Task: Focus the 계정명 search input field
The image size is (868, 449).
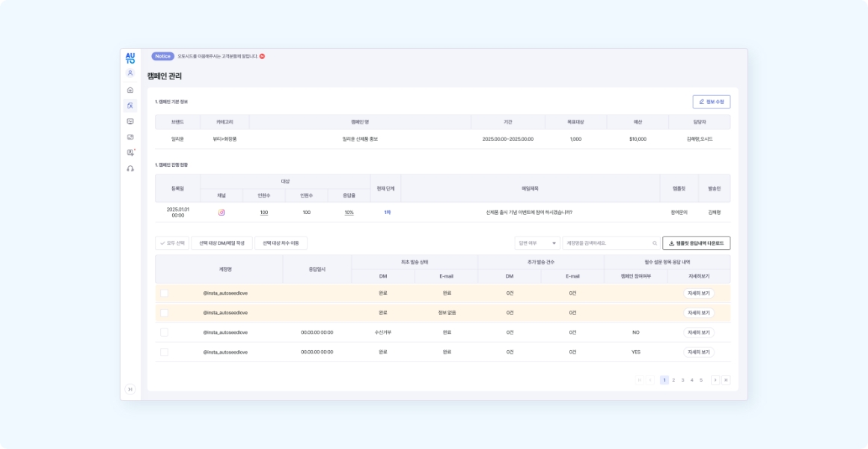Action: [x=606, y=243]
